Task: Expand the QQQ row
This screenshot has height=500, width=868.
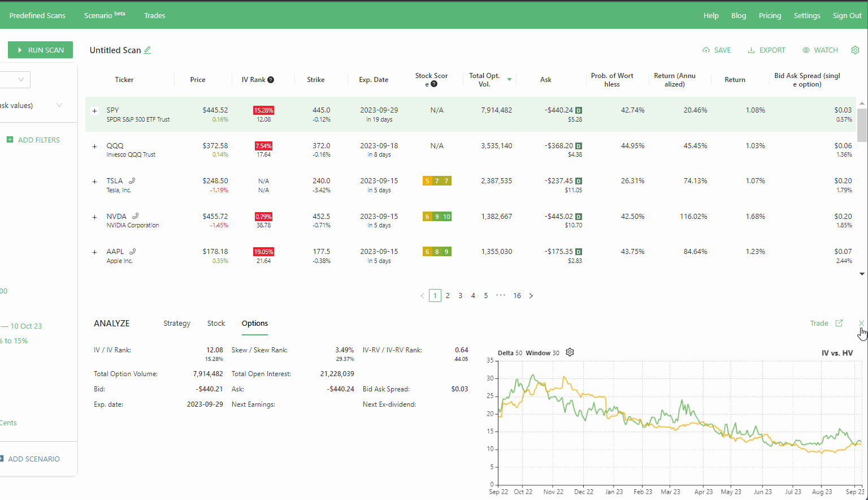Action: 94,146
